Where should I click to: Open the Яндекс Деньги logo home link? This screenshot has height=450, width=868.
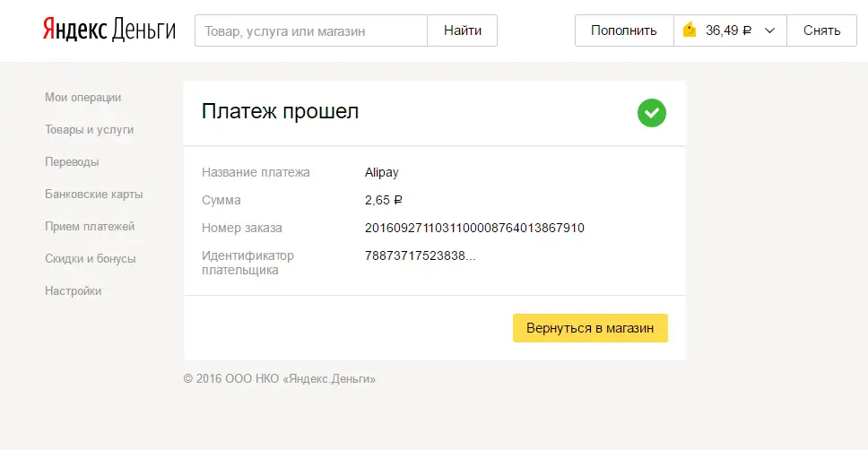point(109,30)
